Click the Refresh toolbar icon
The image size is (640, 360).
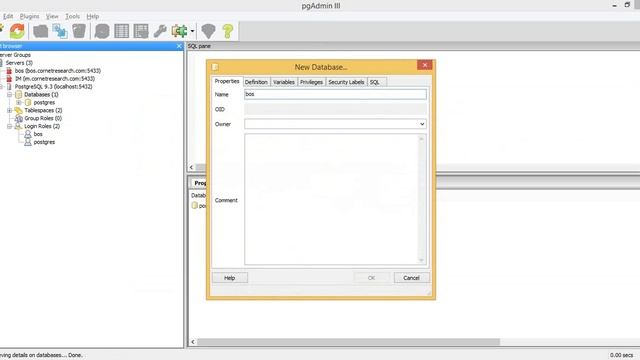click(x=17, y=31)
